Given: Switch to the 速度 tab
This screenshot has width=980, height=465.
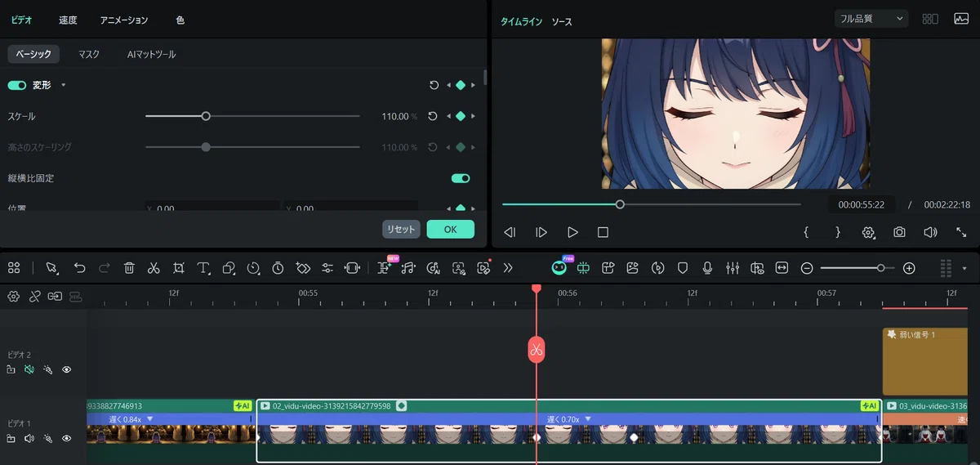Looking at the screenshot, I should coord(68,20).
